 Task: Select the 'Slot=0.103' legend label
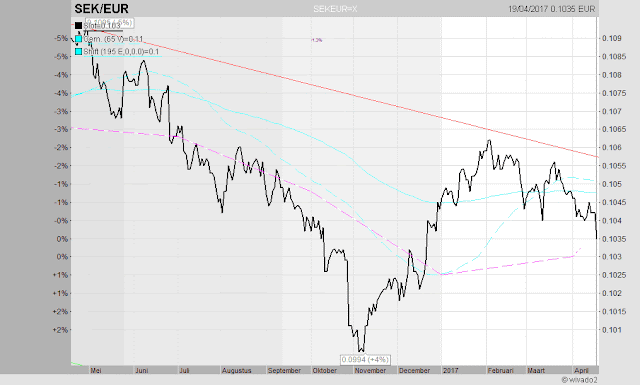pyautogui.click(x=102, y=26)
